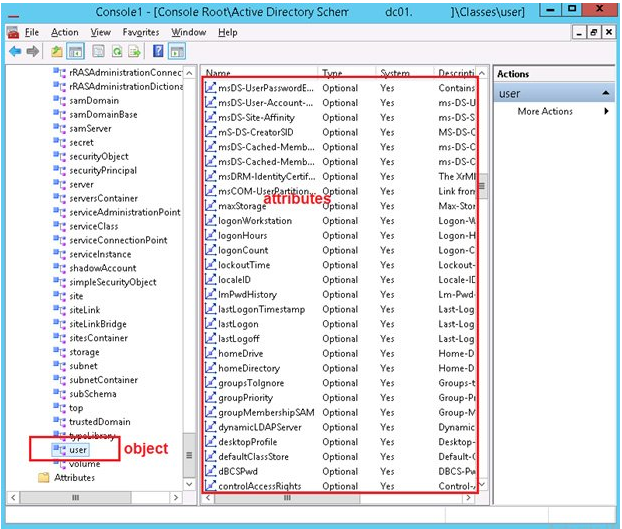Open Properties toolbar icon
622x529 pixels.
(x=98, y=51)
